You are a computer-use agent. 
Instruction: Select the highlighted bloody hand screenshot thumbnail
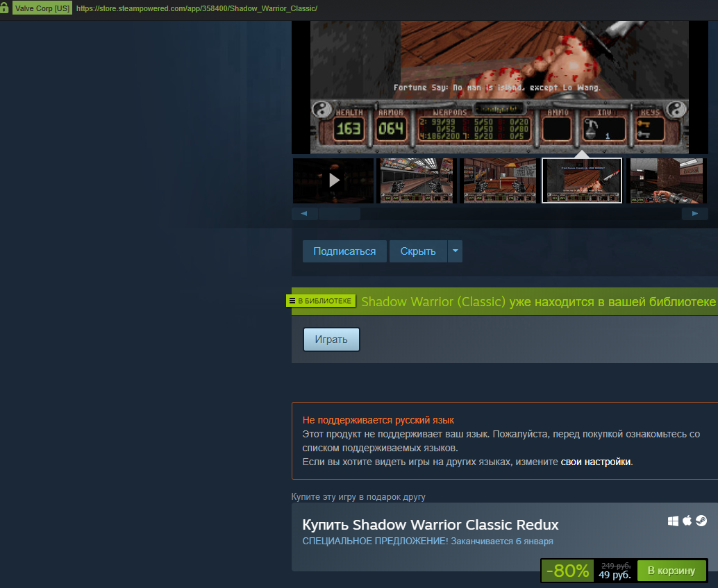[582, 180]
